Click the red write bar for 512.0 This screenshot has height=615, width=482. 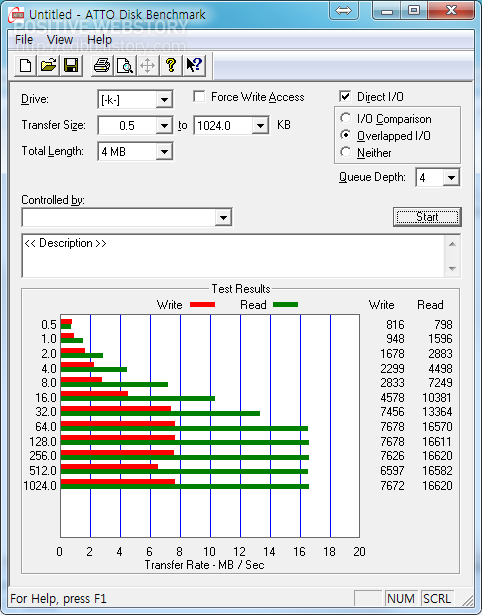(x=109, y=467)
